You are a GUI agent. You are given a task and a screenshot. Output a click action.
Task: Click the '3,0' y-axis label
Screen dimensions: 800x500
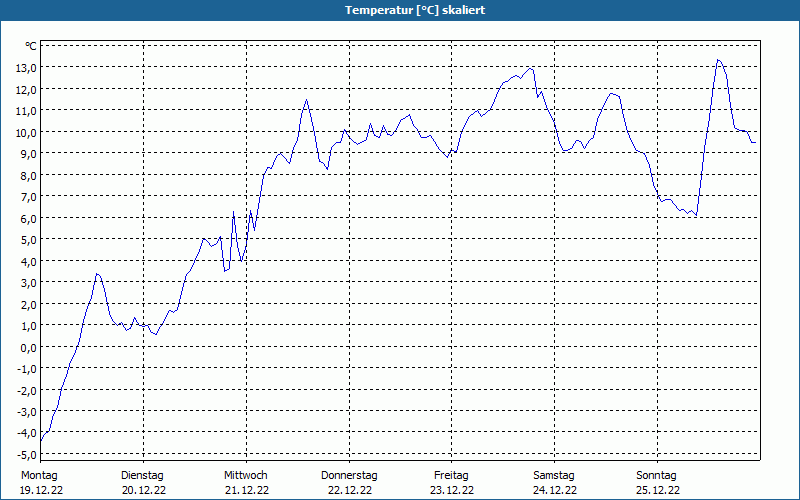(29, 283)
